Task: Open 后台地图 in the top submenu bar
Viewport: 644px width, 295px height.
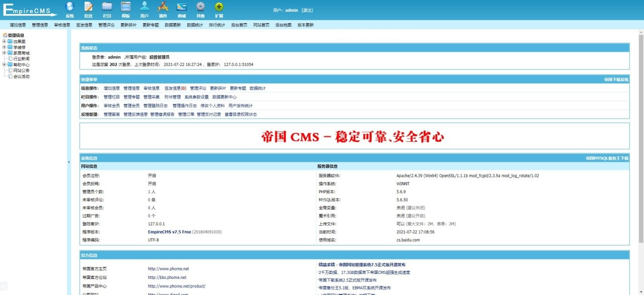Action: point(284,25)
